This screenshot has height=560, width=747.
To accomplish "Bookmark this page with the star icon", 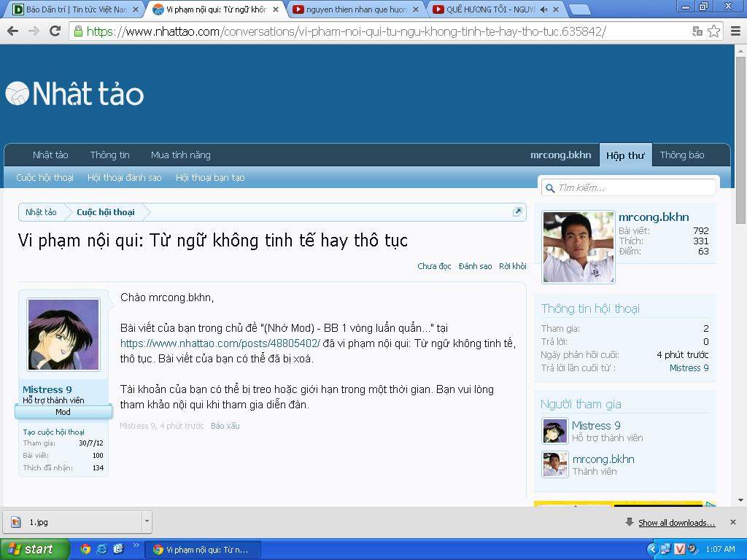I will tap(713, 31).
